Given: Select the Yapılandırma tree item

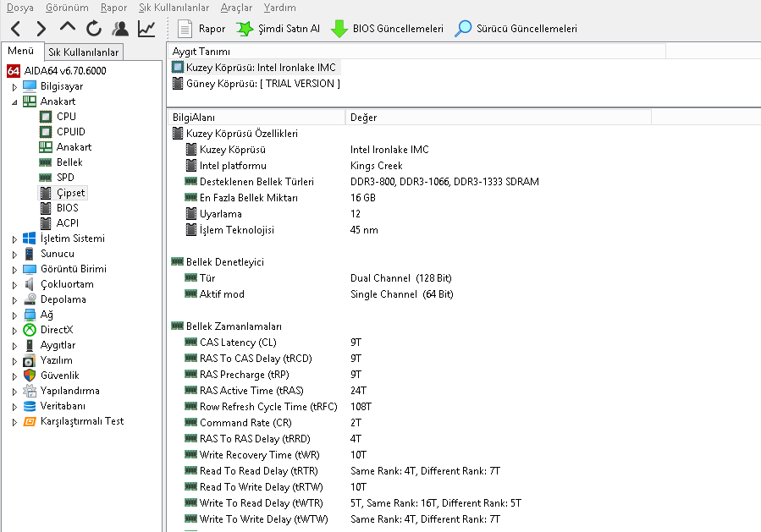Looking at the screenshot, I should click(x=70, y=391).
